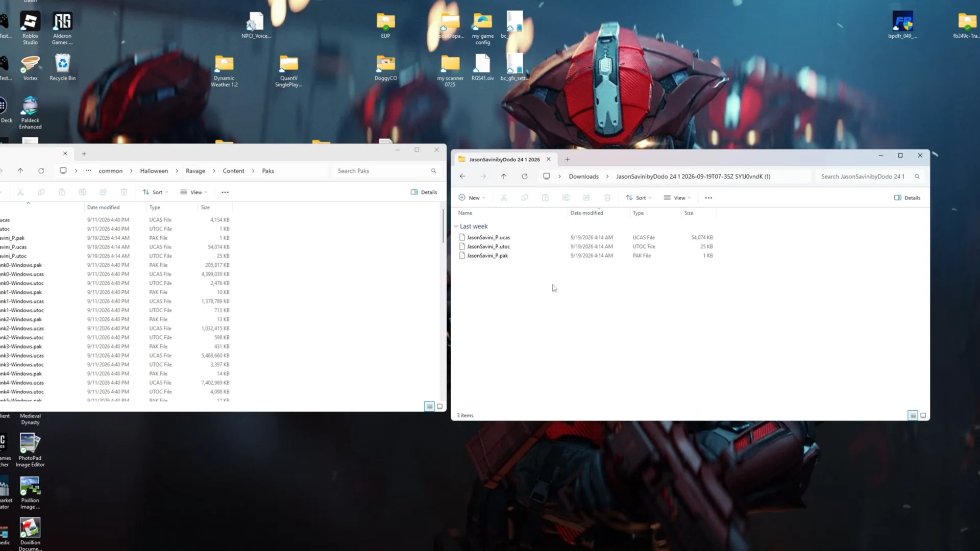Open Pixillion Image converter shortcut
Screen dimensions: 980x551
pyautogui.click(x=30, y=492)
